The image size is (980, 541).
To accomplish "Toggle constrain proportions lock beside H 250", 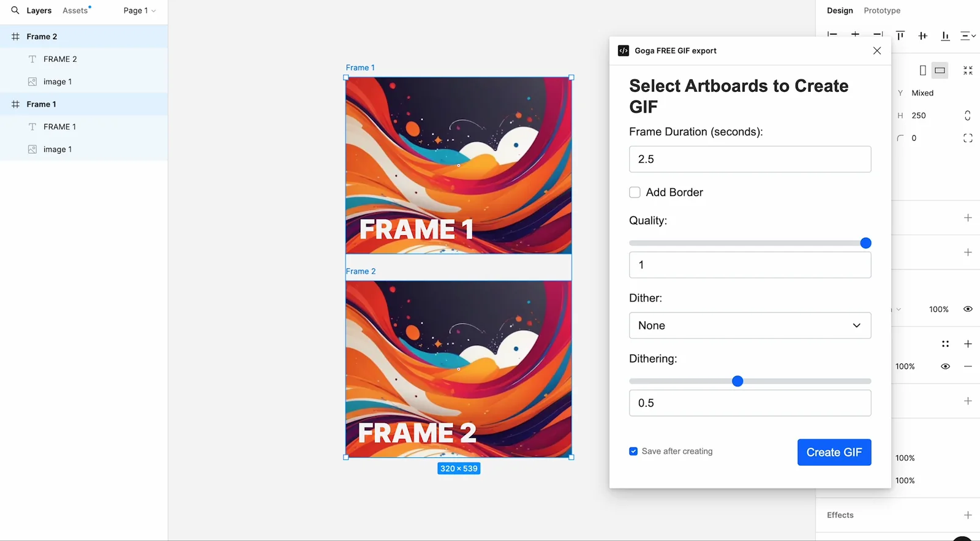I will point(968,115).
